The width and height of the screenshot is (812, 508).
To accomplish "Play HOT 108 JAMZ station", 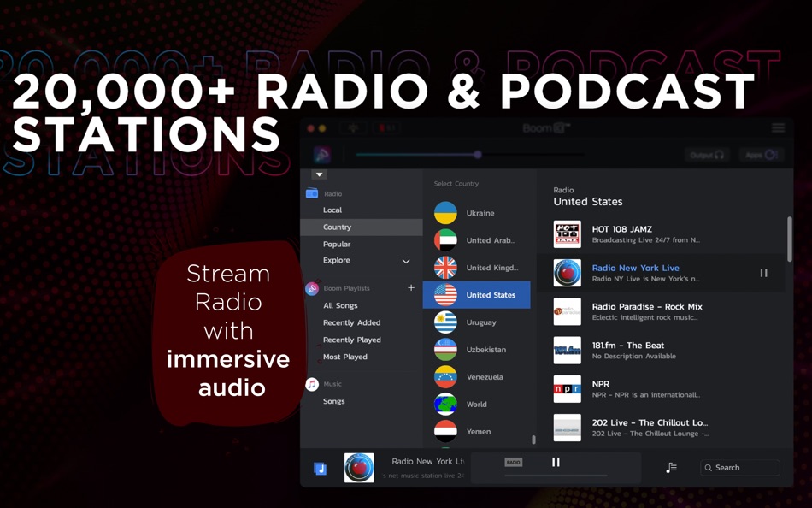I will coord(662,234).
